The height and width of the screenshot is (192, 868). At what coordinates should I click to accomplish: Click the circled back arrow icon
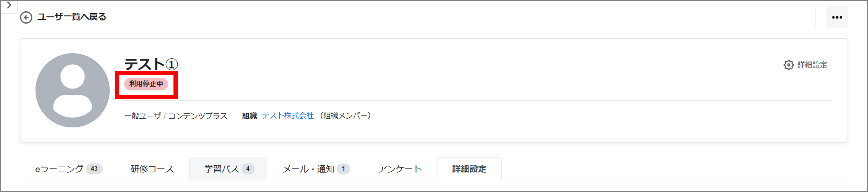(26, 17)
